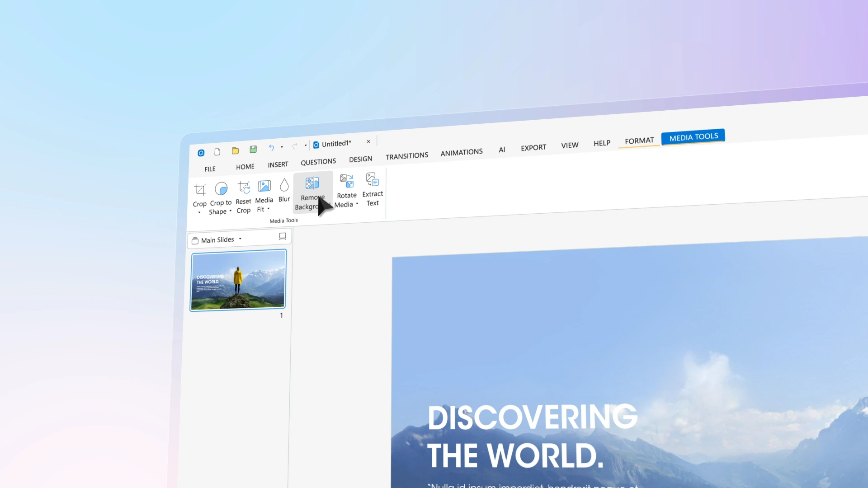Click the Extract Text icon
Screen dimensions: 868x488
(372, 179)
